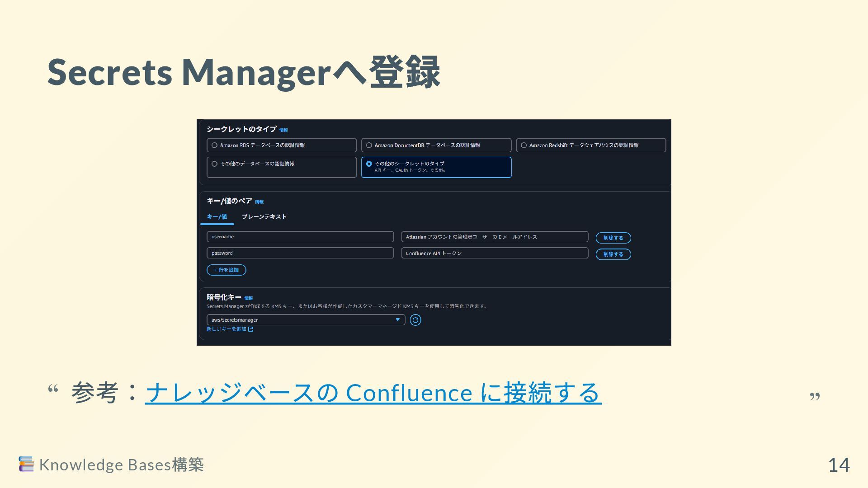Select Amazon Redshift data warehouse radio option
The image size is (868, 488).
pos(524,145)
